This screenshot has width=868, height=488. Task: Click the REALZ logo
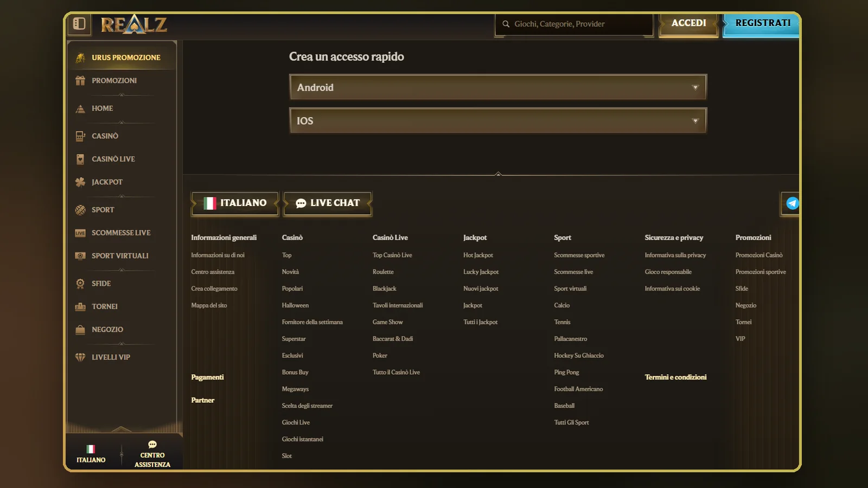click(133, 24)
